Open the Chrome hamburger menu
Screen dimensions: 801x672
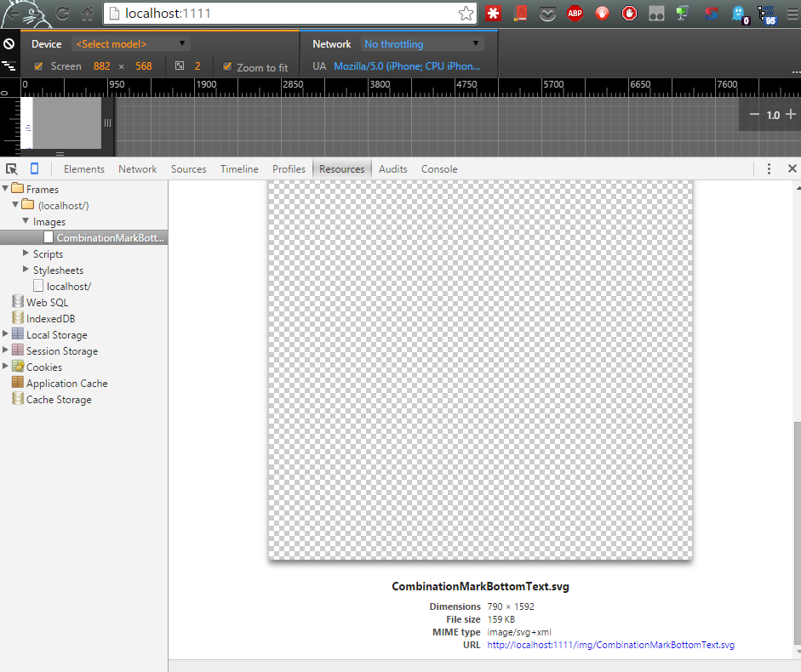point(792,14)
